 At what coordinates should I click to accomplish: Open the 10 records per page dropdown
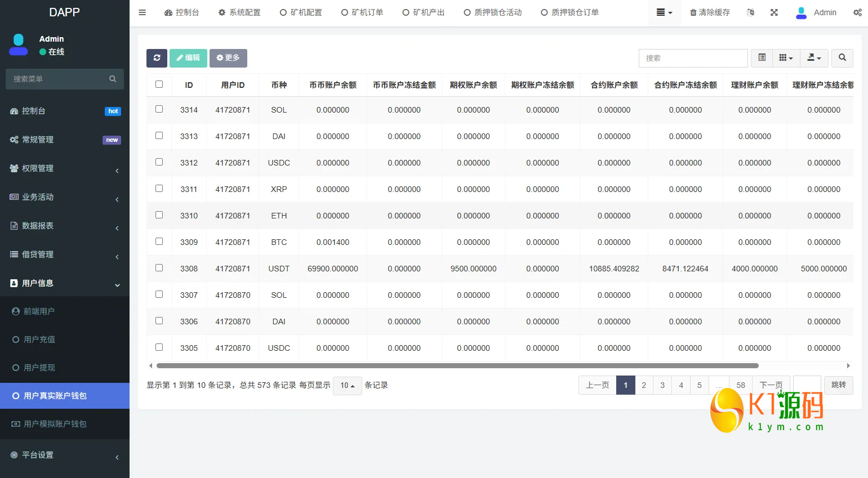347,386
